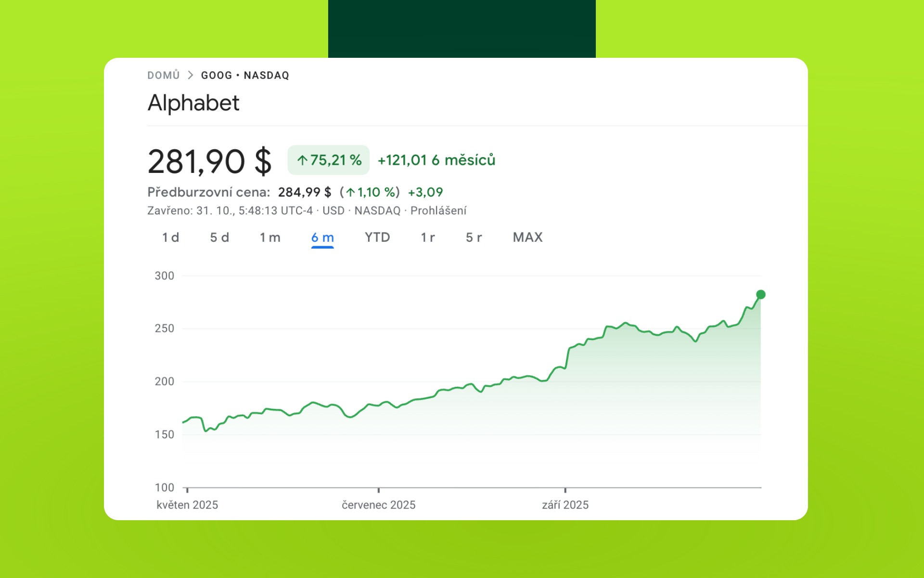Click the květen 2025 axis label
The height and width of the screenshot is (578, 924).
tap(187, 505)
